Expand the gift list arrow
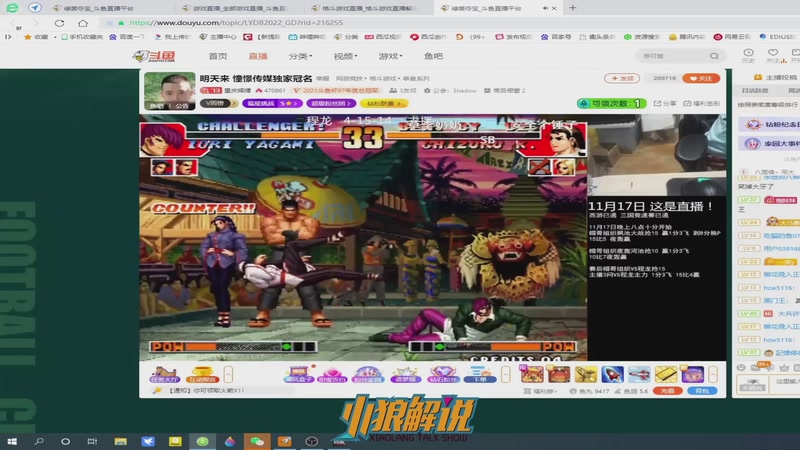Viewport: 800px width, 450px height. click(x=713, y=375)
